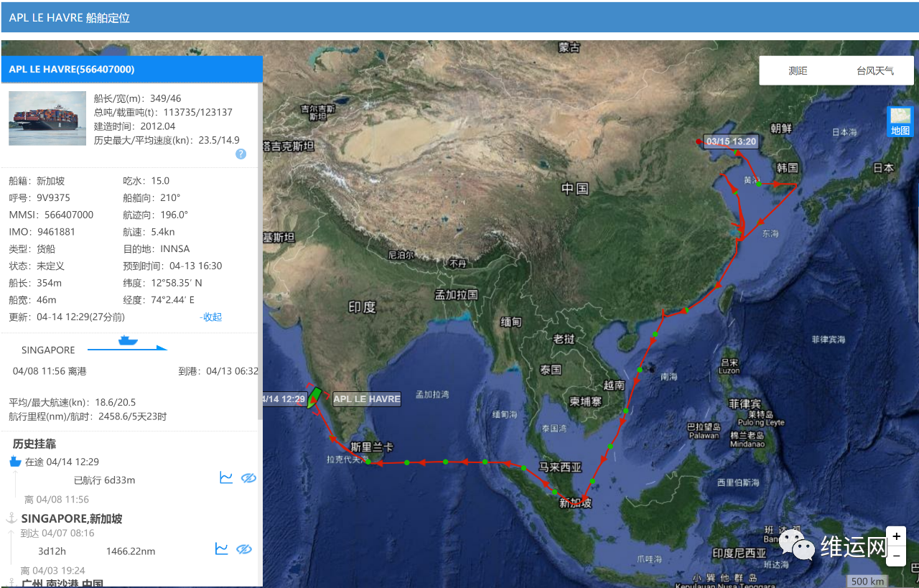Click the blue help question-mark icon

[241, 154]
